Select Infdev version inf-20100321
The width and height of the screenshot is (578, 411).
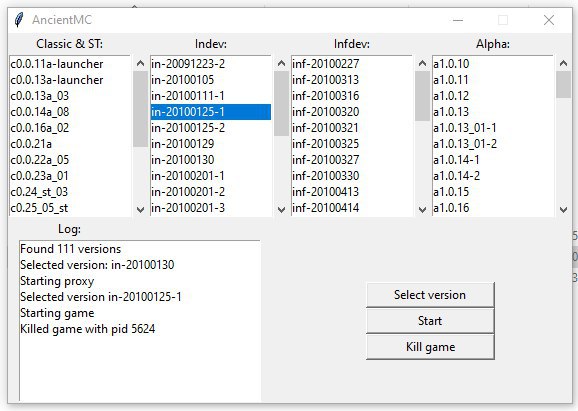pyautogui.click(x=352, y=128)
